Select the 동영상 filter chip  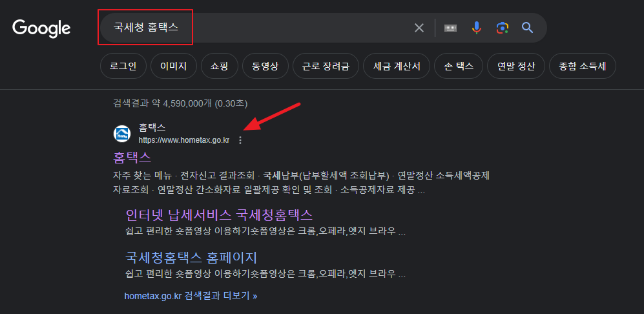tap(265, 66)
